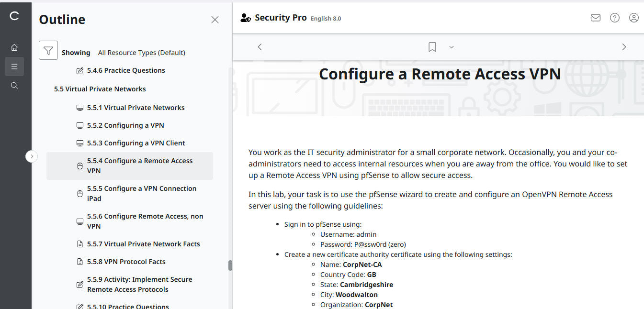
Task: Select the Security Pro English 8.0 header
Action: click(x=281, y=17)
